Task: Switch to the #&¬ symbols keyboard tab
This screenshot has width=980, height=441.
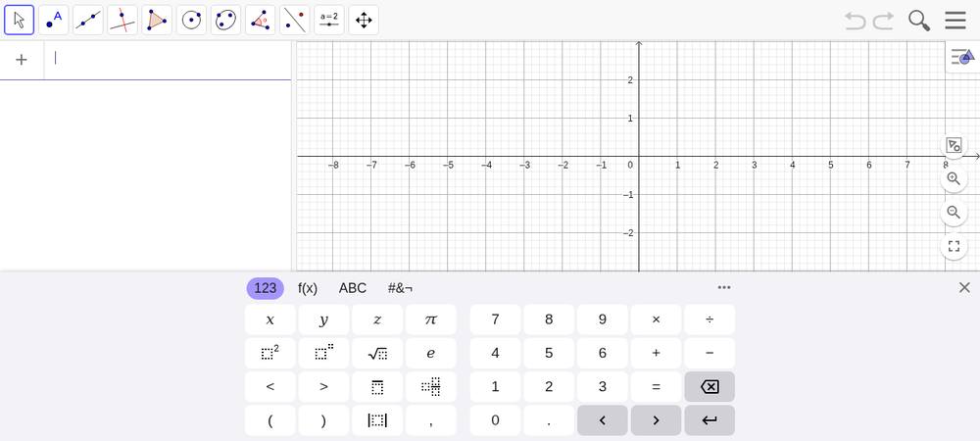Action: [x=400, y=288]
